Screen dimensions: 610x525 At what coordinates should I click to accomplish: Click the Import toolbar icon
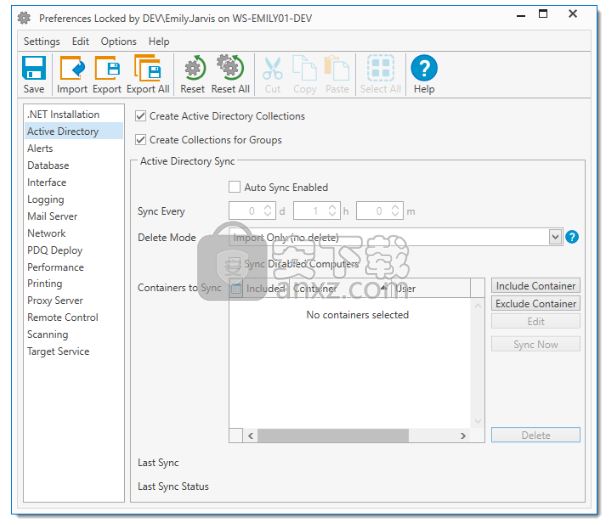pyautogui.click(x=72, y=68)
